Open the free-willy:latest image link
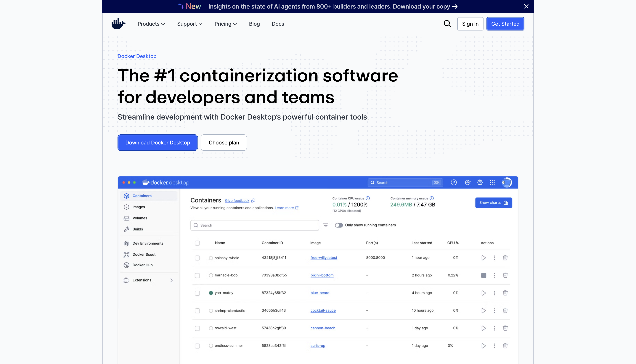This screenshot has width=636, height=364. (324, 258)
